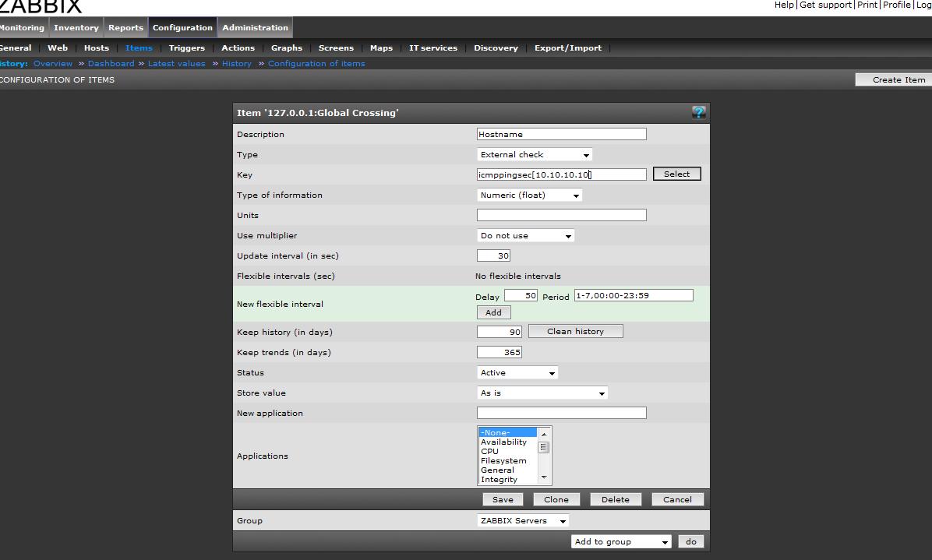This screenshot has height=560, width=932.
Task: Click the help icon in item header
Action: [x=698, y=113]
